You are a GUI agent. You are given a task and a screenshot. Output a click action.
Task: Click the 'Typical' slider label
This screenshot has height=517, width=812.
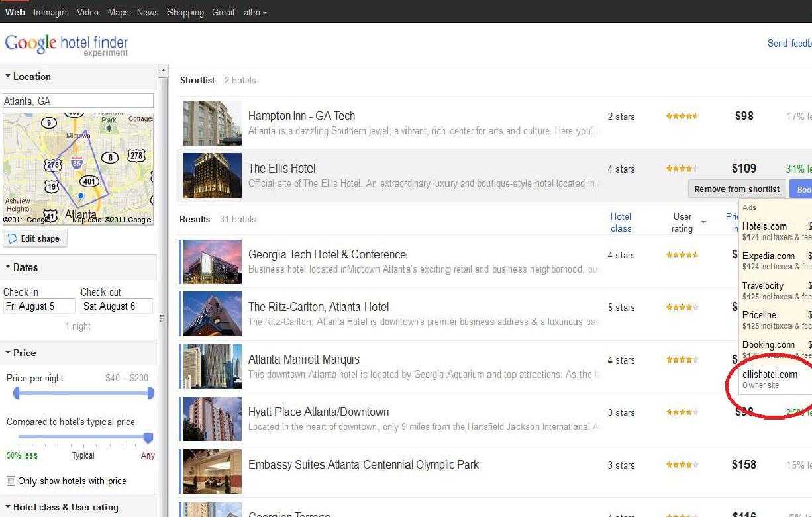pyautogui.click(x=83, y=455)
